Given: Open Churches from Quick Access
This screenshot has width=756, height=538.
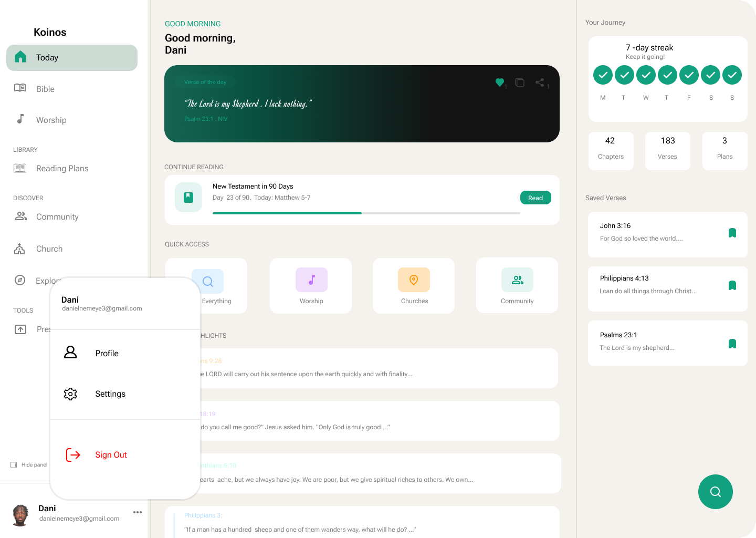Looking at the screenshot, I should click(414, 285).
